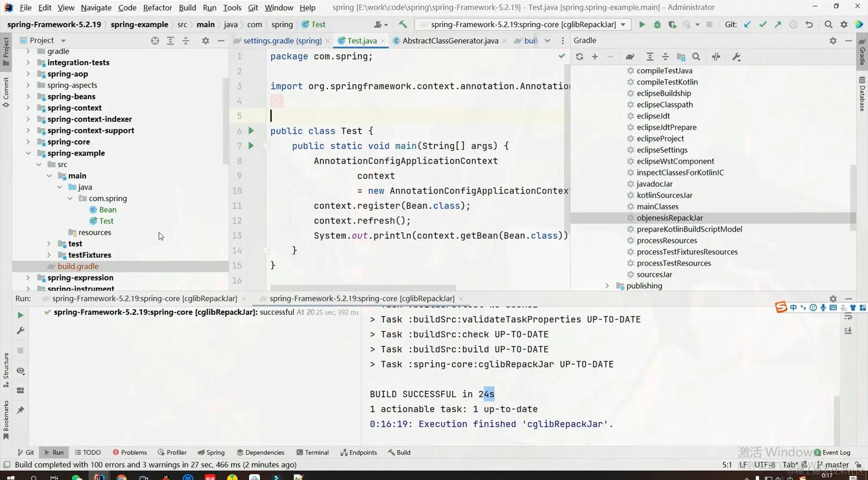Viewport: 868px width, 480px height.
Task: Open Windows Start menu
Action: [x=10, y=478]
